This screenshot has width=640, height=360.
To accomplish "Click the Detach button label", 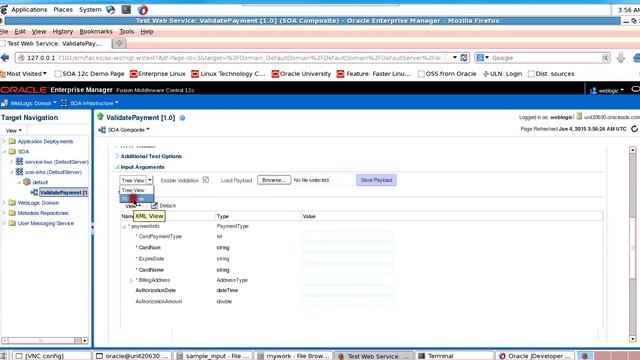I will pyautogui.click(x=168, y=206).
